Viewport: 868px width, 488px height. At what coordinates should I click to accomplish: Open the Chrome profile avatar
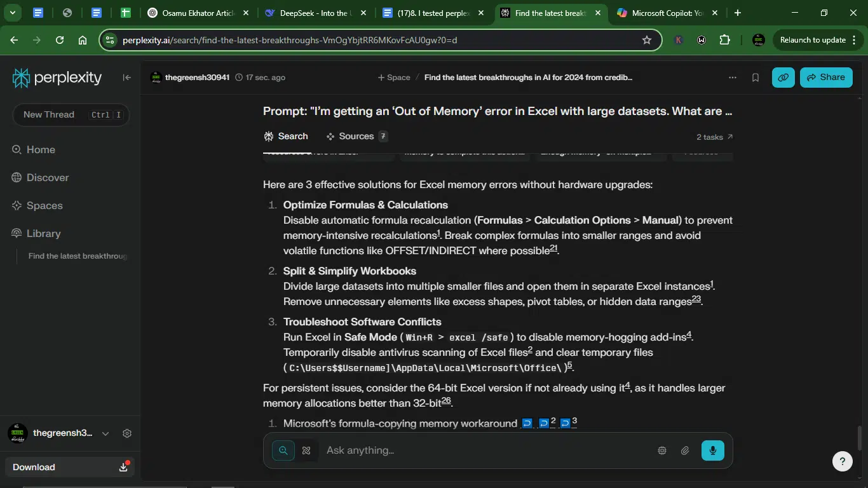pyautogui.click(x=758, y=40)
